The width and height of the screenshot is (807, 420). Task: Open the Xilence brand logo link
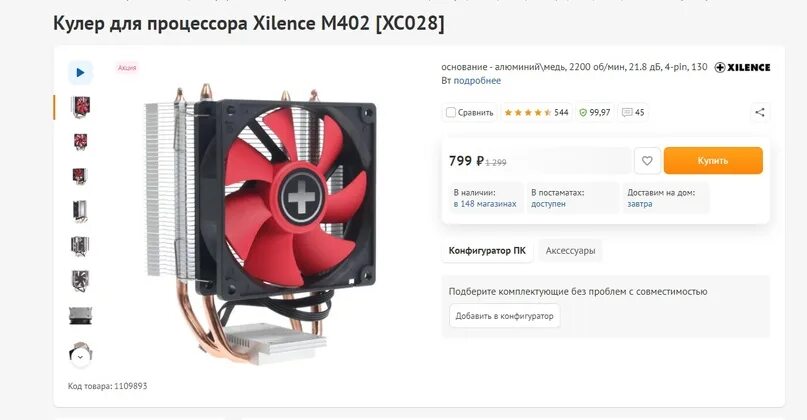[x=742, y=67]
